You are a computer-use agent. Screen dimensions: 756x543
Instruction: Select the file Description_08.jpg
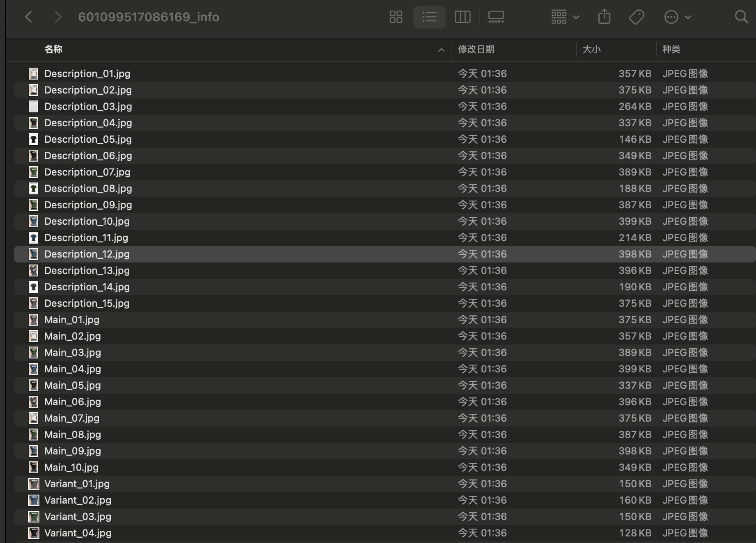[x=385, y=188]
